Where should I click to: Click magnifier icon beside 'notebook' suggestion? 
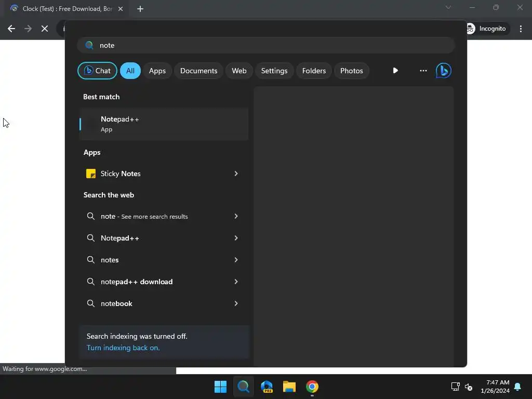[90, 303]
